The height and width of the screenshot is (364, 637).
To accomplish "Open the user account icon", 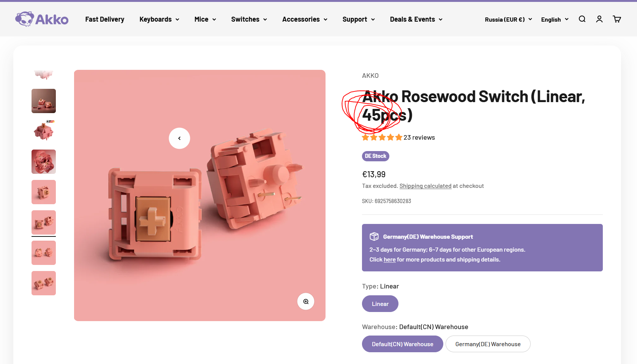I will (599, 19).
